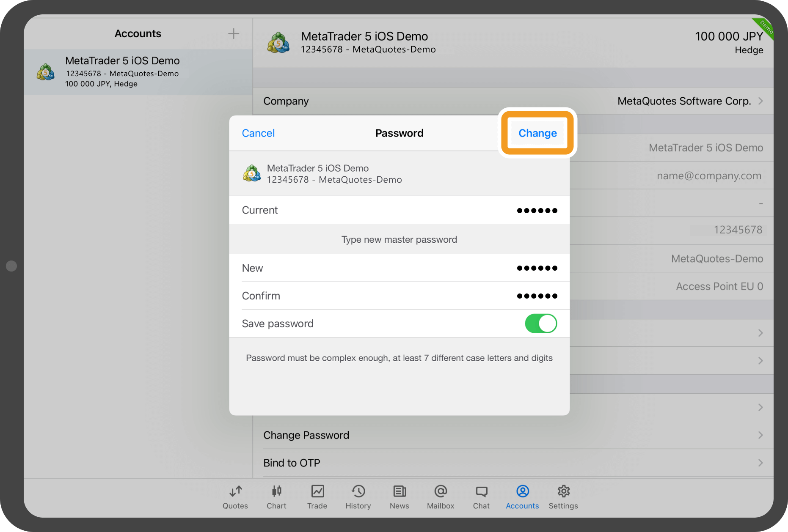Expand the Company row chevron
Viewport: 788px width, 532px height.
coord(760,101)
